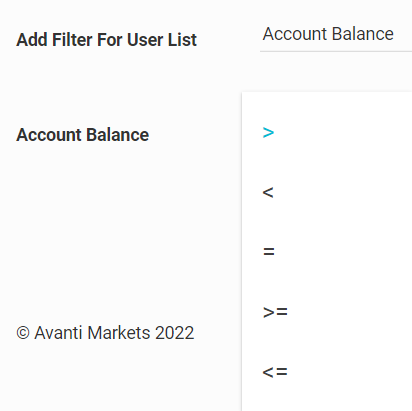
Task: Click the underline beneath Account Balance field
Action: click(x=336, y=51)
